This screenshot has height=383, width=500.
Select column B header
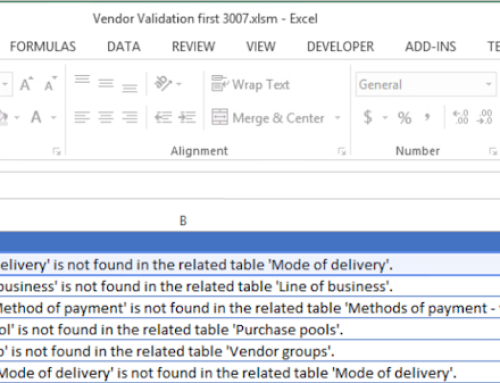point(183,221)
